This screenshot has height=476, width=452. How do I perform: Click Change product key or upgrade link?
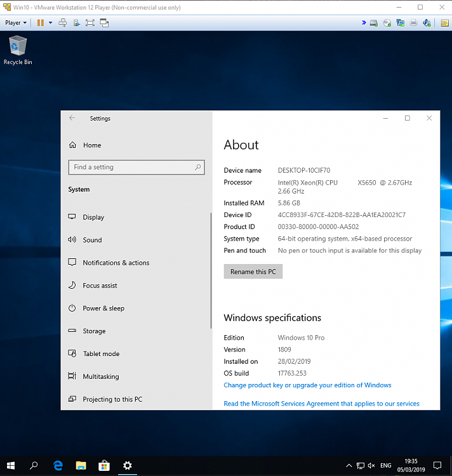click(307, 385)
